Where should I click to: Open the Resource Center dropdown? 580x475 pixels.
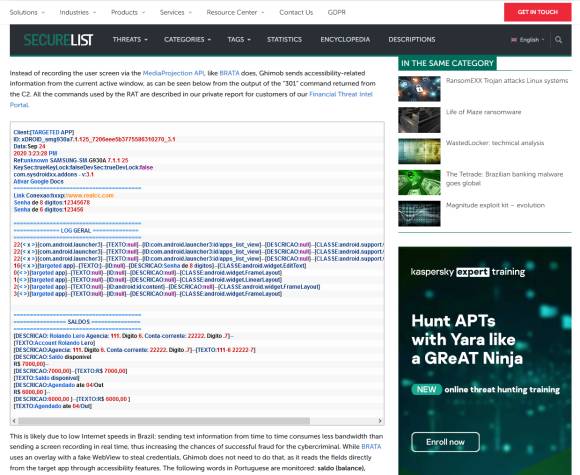pyautogui.click(x=235, y=12)
